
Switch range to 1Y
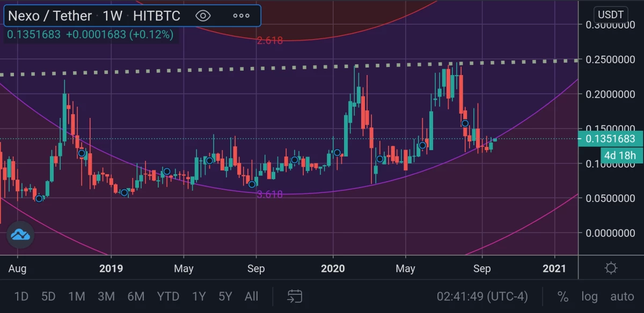coord(199,296)
